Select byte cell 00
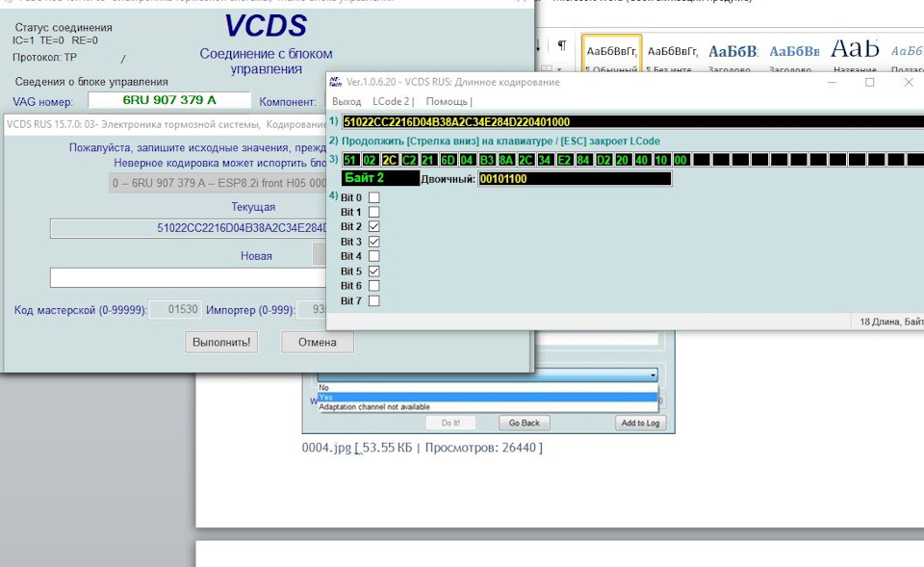Image resolution: width=924 pixels, height=567 pixels. 680,160
